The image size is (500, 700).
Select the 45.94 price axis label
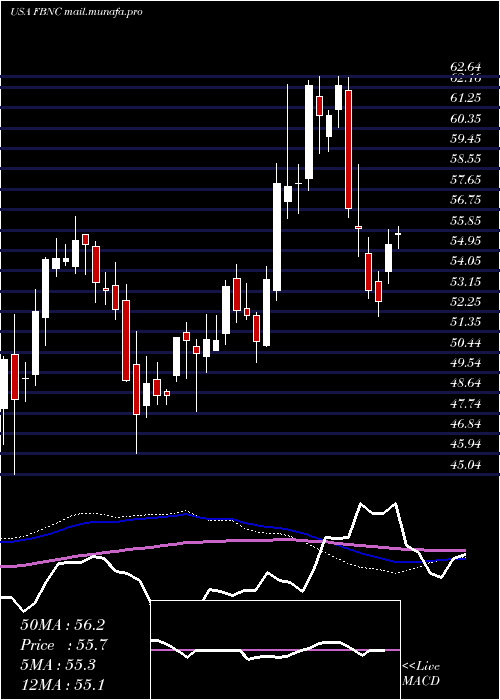pyautogui.click(x=466, y=444)
